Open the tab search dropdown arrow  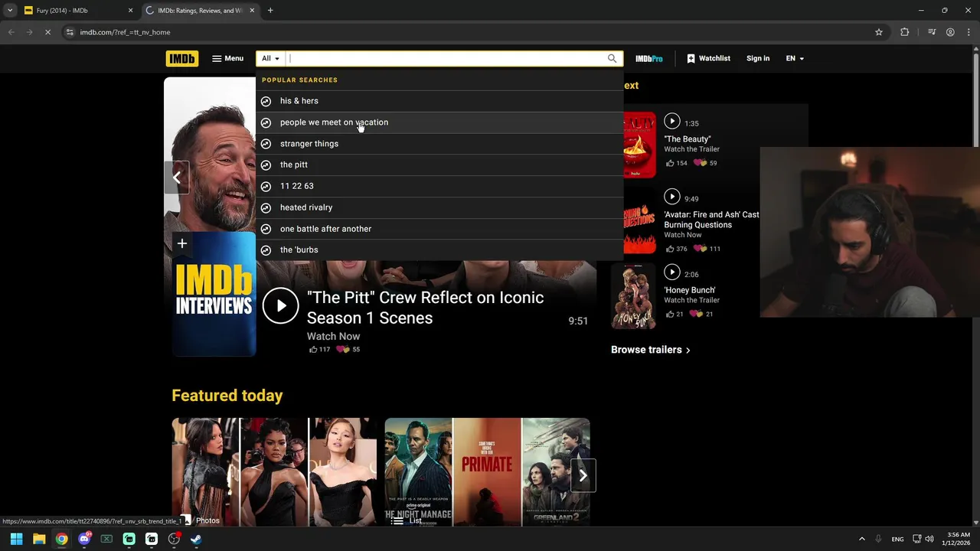[x=10, y=11]
